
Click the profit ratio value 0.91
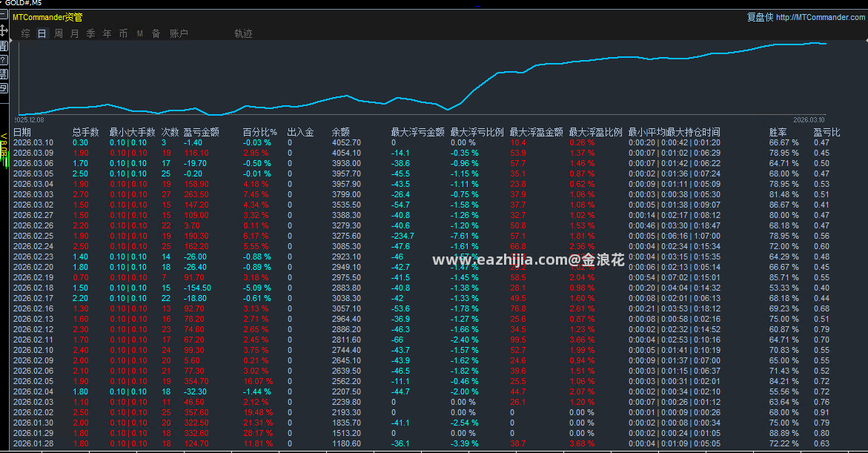click(821, 412)
